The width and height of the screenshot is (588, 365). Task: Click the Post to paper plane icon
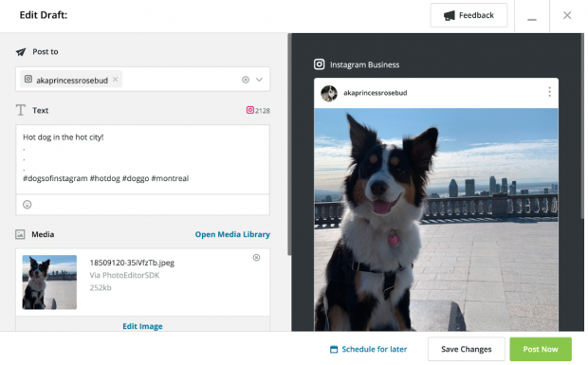(x=21, y=52)
